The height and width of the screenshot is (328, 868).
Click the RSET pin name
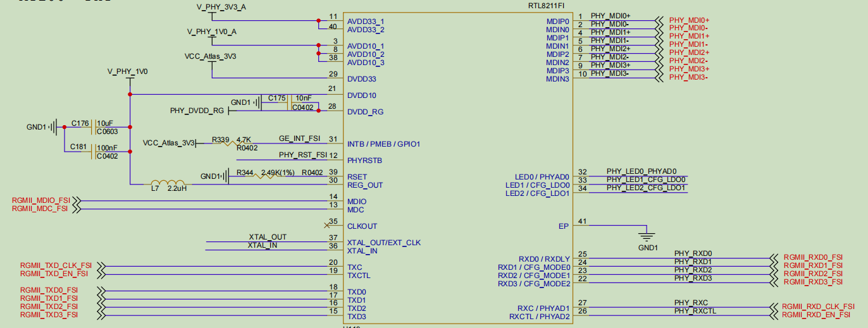point(357,177)
